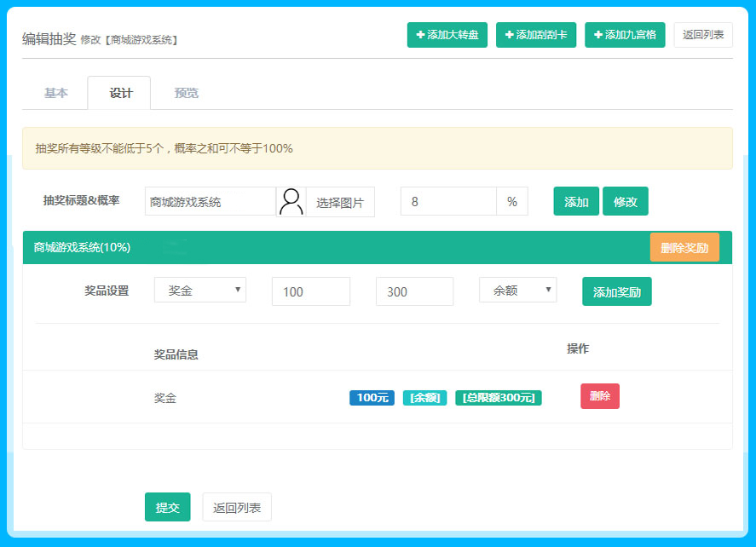Delete the 奖金 prize row
This screenshot has height=547, width=756.
pos(599,396)
